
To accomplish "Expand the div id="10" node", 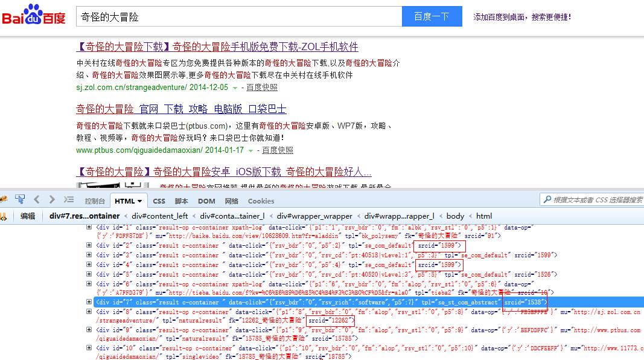I will point(89,348).
